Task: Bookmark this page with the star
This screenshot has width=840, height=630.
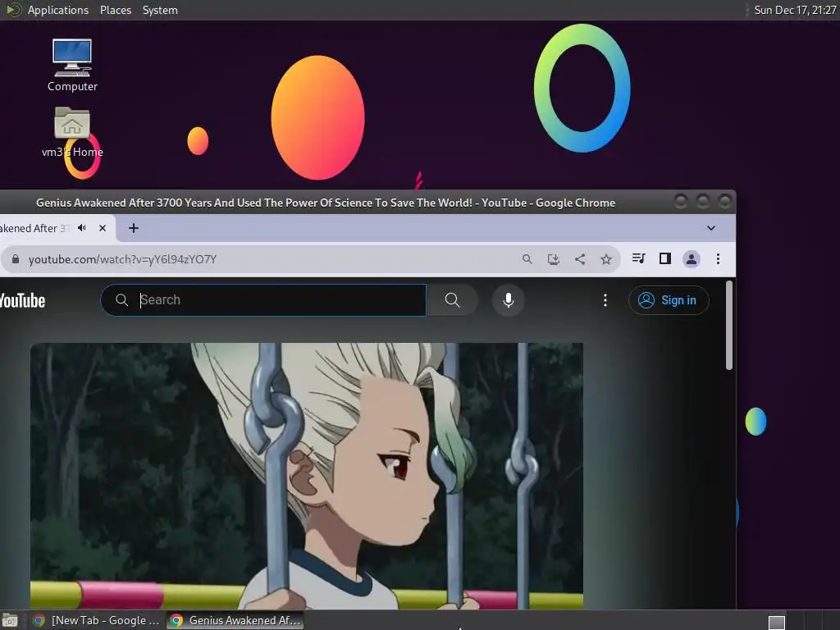Action: pyautogui.click(x=606, y=259)
